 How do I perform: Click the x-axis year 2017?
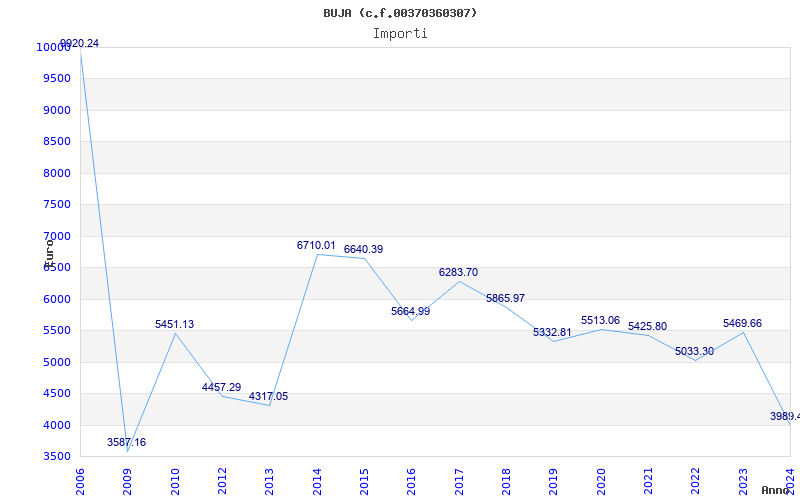pos(459,482)
